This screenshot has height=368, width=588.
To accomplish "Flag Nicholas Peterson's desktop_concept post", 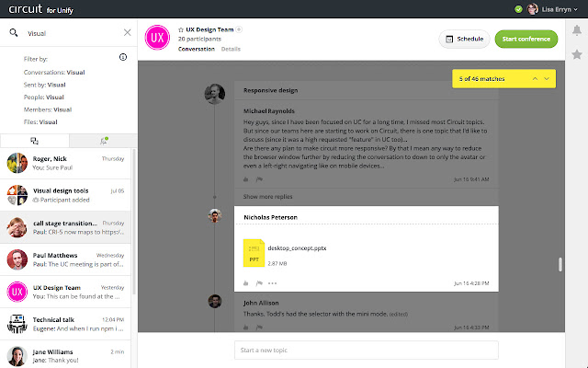I will (259, 282).
